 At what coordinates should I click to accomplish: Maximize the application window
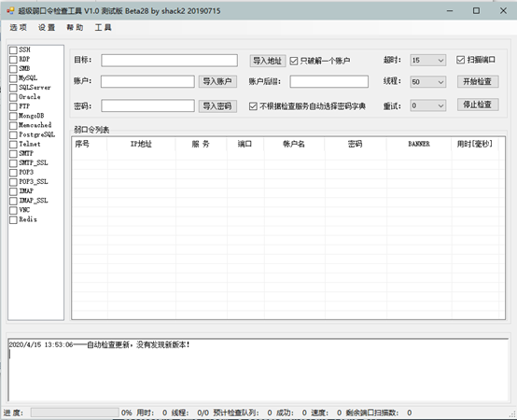point(476,11)
